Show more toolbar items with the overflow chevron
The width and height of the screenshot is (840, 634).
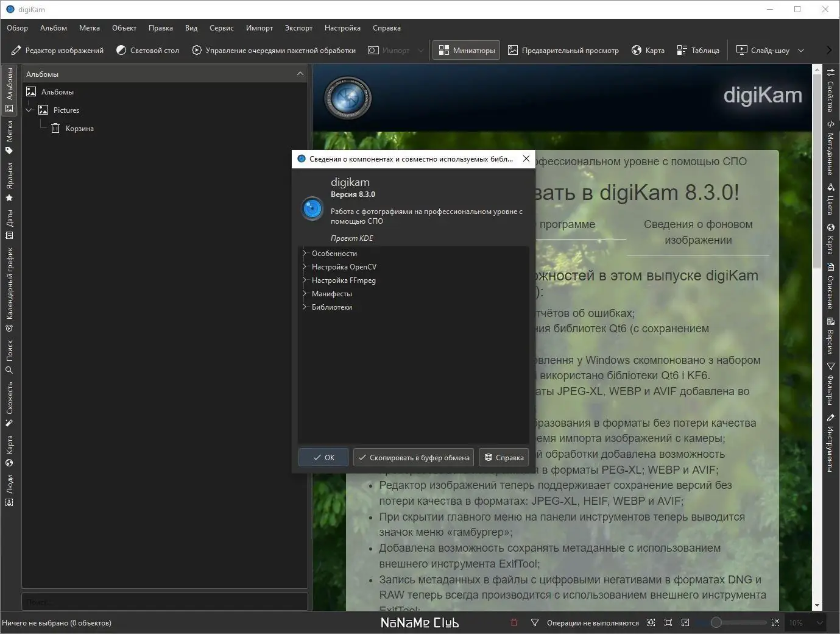coord(828,51)
